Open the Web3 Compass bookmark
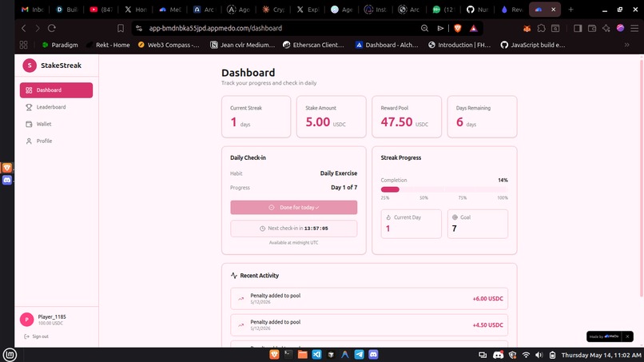644x362 pixels. 169,45
